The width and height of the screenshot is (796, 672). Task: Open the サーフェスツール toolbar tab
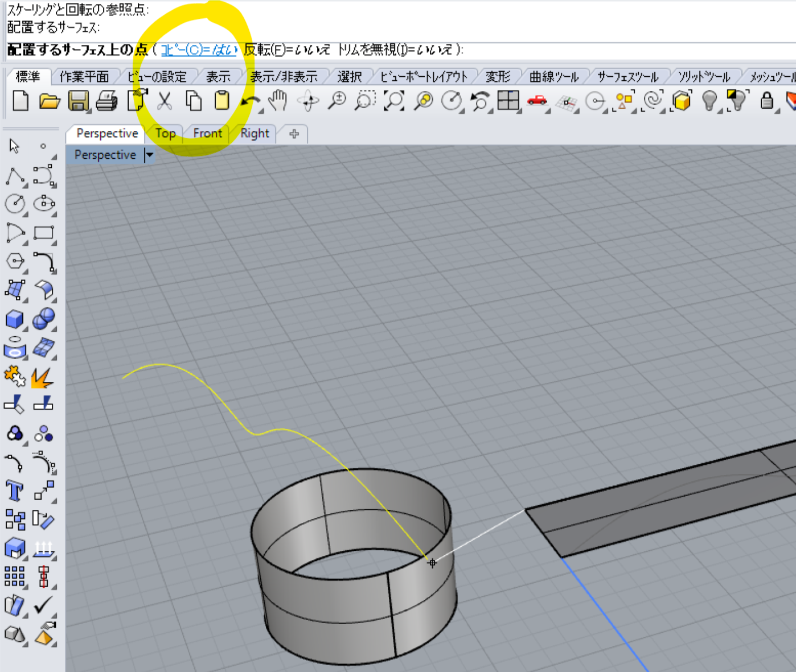click(x=628, y=76)
